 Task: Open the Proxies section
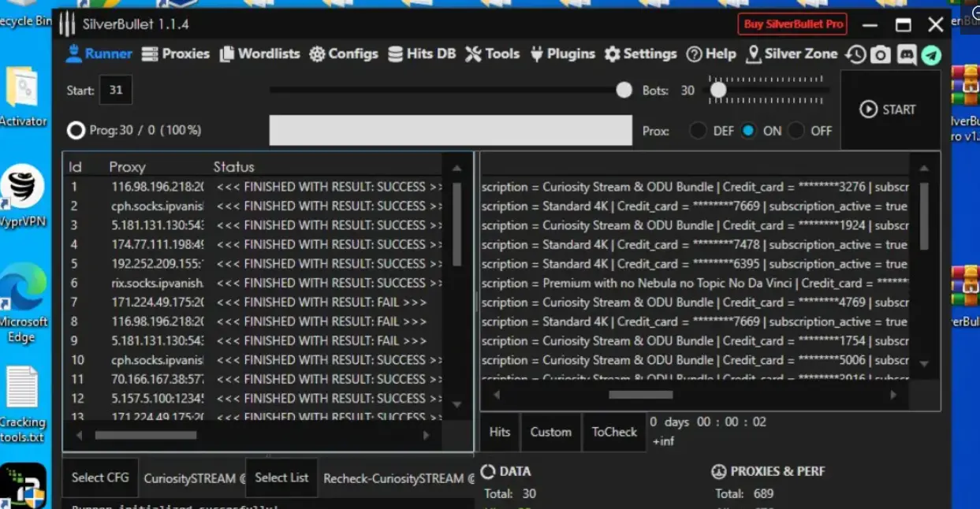coord(175,54)
